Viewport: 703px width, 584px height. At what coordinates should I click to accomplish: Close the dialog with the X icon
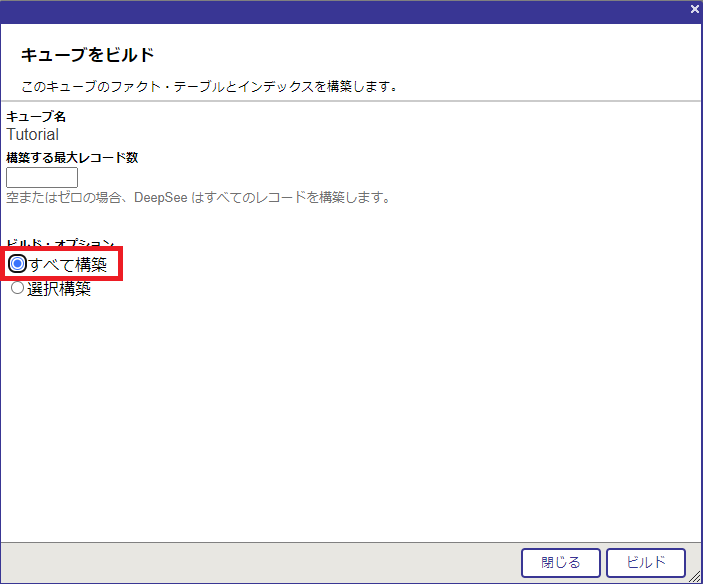coord(694,9)
